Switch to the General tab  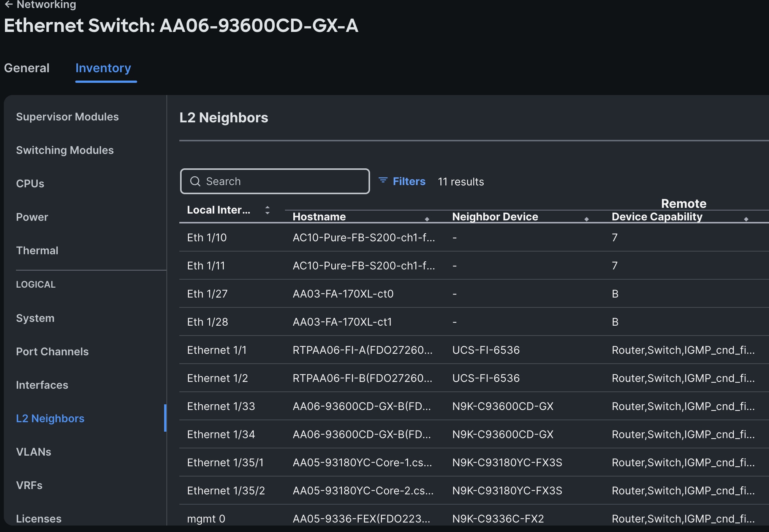coord(27,68)
